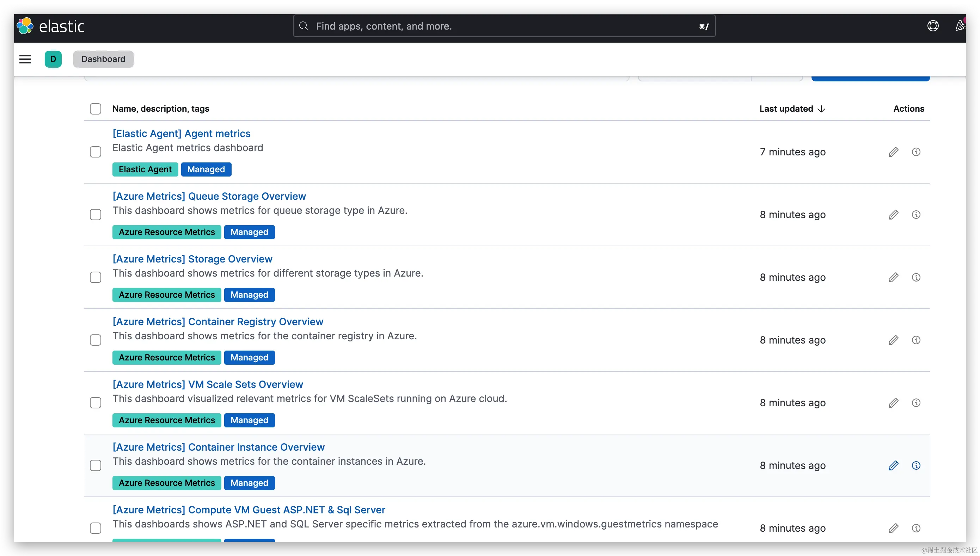The height and width of the screenshot is (556, 980).
Task: Click the Name, description, tags column header
Action: click(x=160, y=109)
